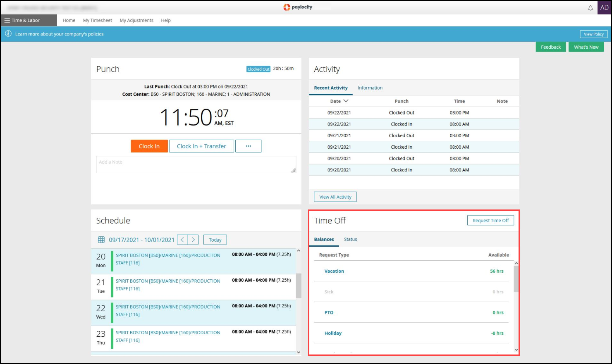Sort activity by Date column arrow
Screen dimensions: 612x364
[346, 101]
